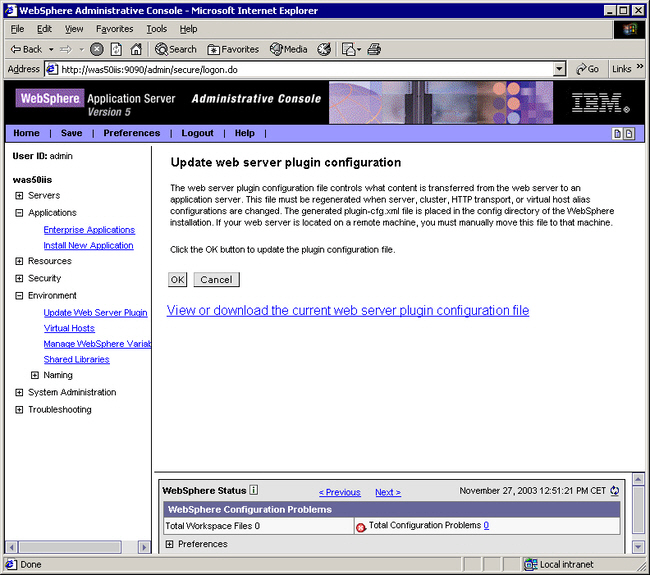650x575 pixels.
Task: Click the Forward arrow in IE toolbar
Action: pos(66,49)
